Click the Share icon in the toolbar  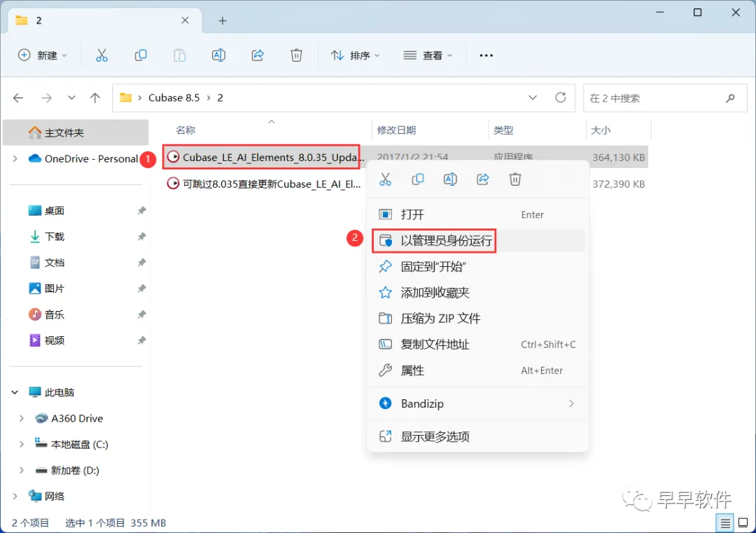coord(258,55)
